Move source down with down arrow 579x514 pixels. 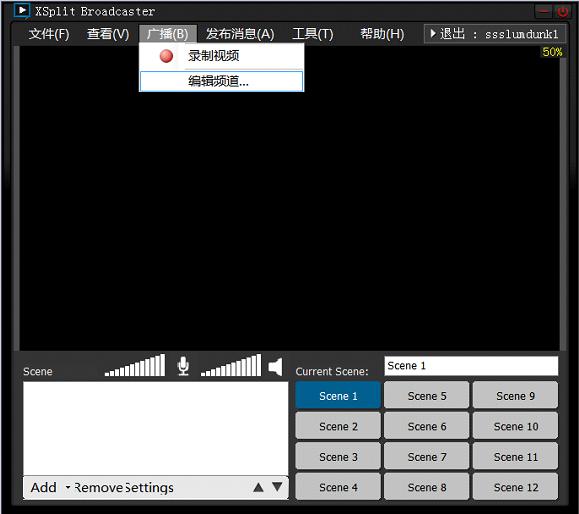click(x=277, y=487)
